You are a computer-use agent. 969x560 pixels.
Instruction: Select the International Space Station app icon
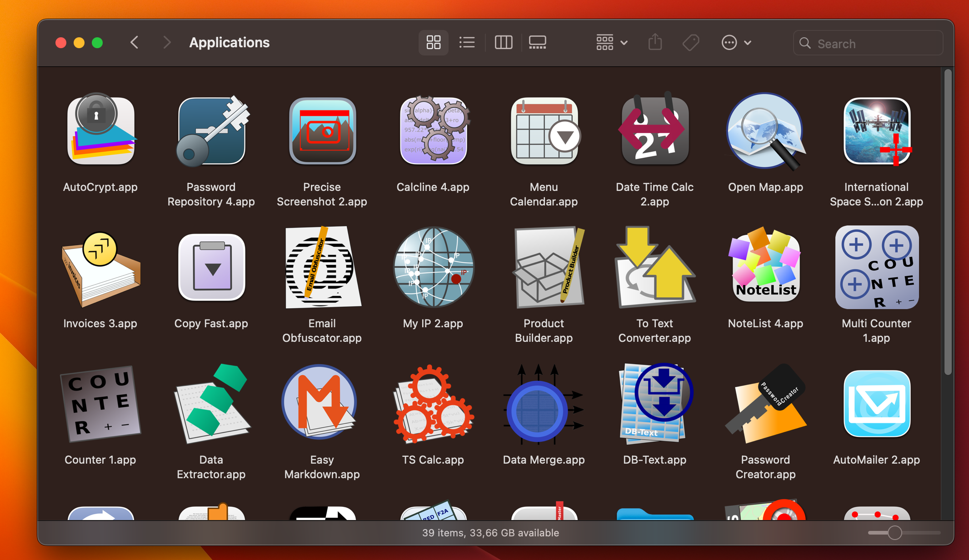(877, 130)
